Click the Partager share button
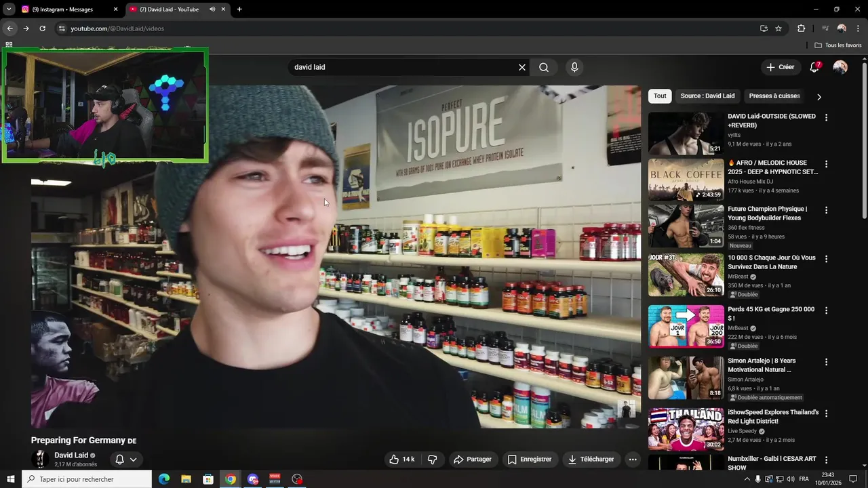 pos(473,460)
